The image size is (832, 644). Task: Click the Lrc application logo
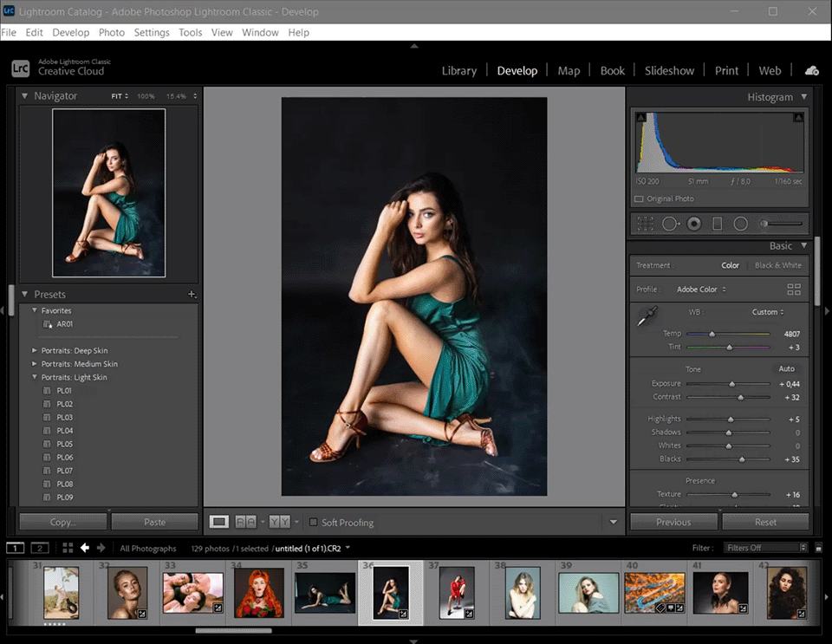click(21, 68)
